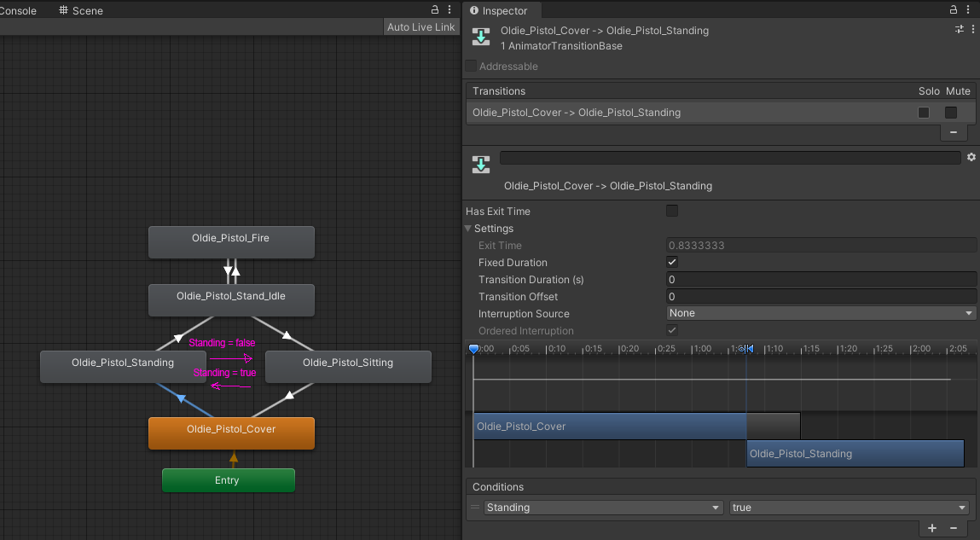Click the lock icon in the Inspector header

tap(953, 10)
